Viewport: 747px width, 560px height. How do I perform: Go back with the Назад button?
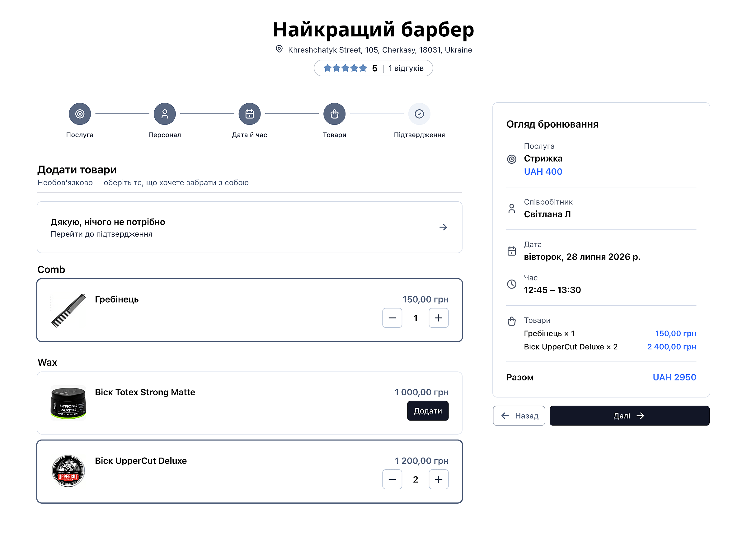click(x=519, y=416)
